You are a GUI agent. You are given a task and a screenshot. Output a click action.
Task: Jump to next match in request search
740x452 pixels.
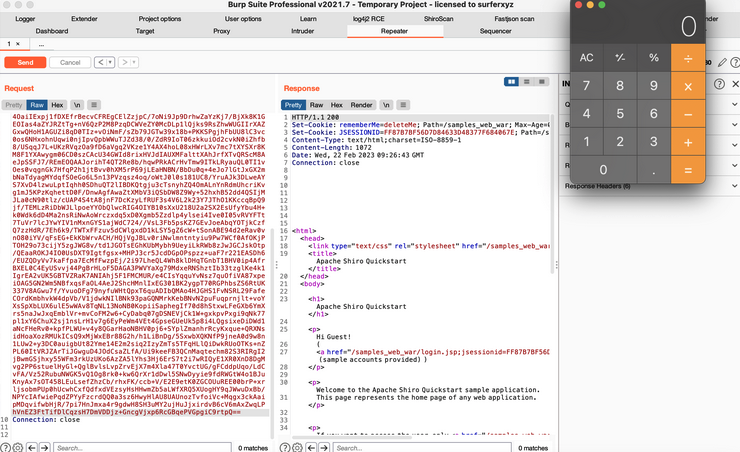[x=44, y=447]
